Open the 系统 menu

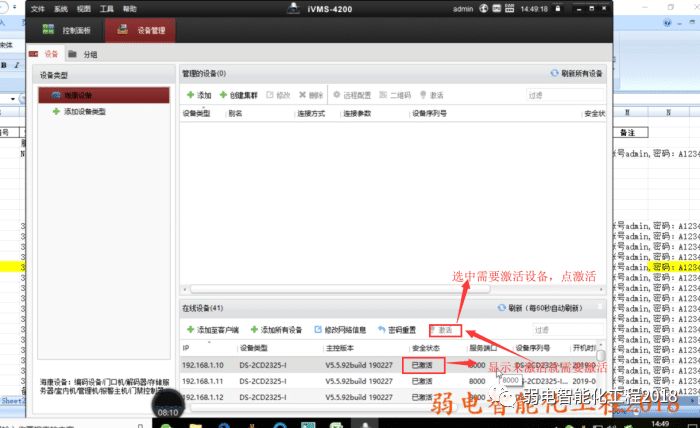tap(61, 9)
